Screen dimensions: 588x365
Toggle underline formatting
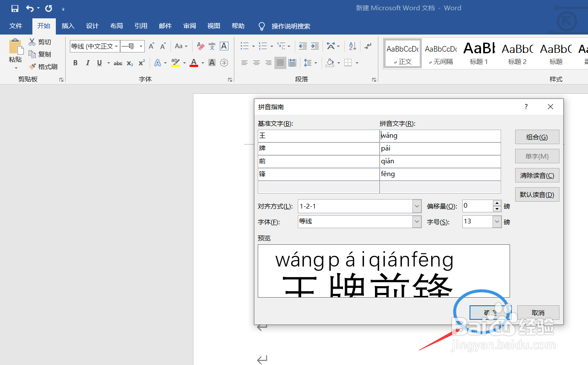point(99,63)
